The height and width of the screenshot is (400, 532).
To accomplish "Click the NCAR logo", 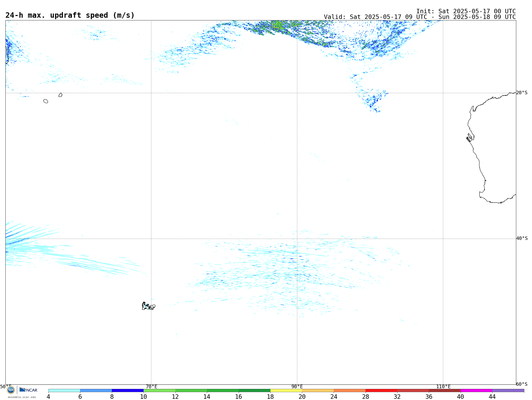I will click(x=28, y=390).
